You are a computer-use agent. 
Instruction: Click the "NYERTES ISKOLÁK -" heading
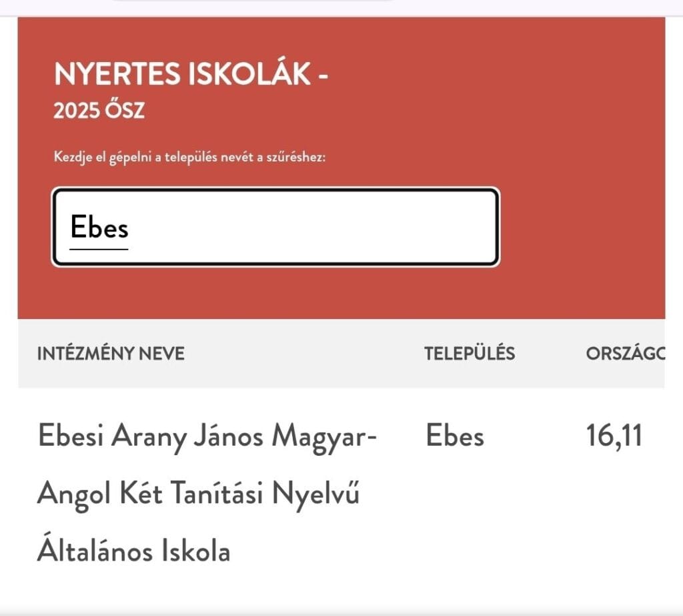[x=191, y=75]
